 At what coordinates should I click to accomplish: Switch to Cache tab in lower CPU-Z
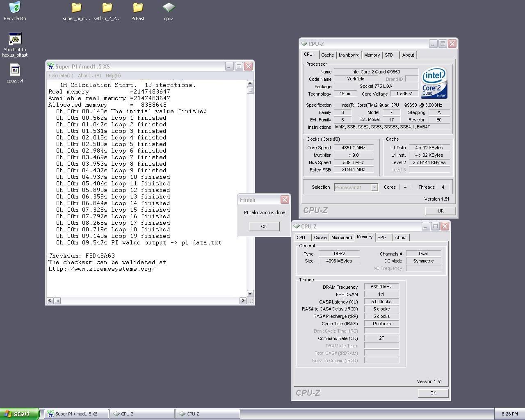(x=320, y=237)
